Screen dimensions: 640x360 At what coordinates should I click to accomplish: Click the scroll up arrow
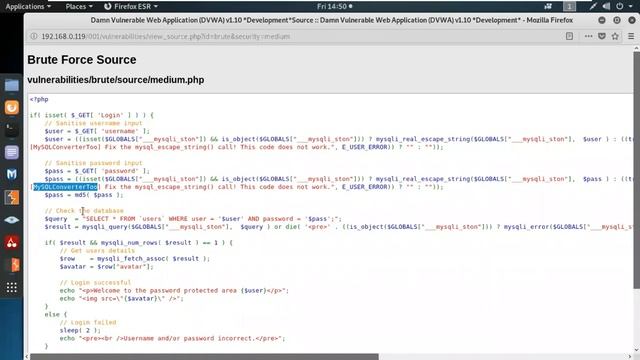coord(636,49)
